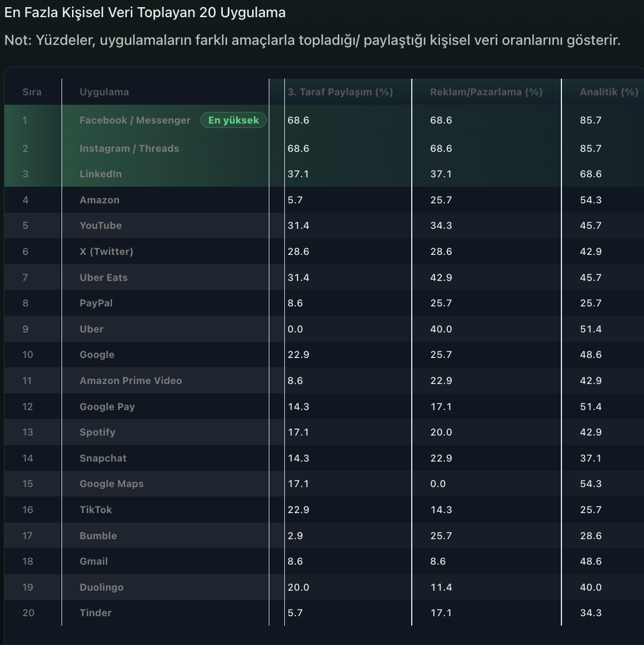Click the Instagram / Threads app name

(129, 149)
